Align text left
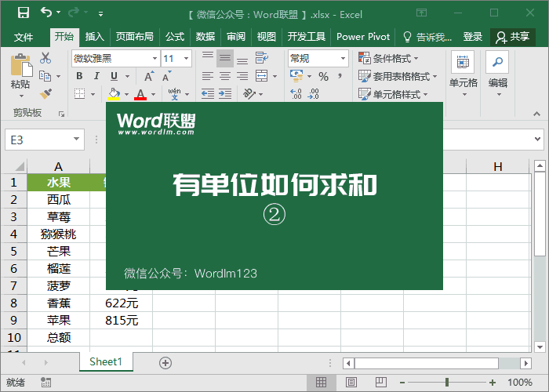The image size is (549, 392). point(208,76)
